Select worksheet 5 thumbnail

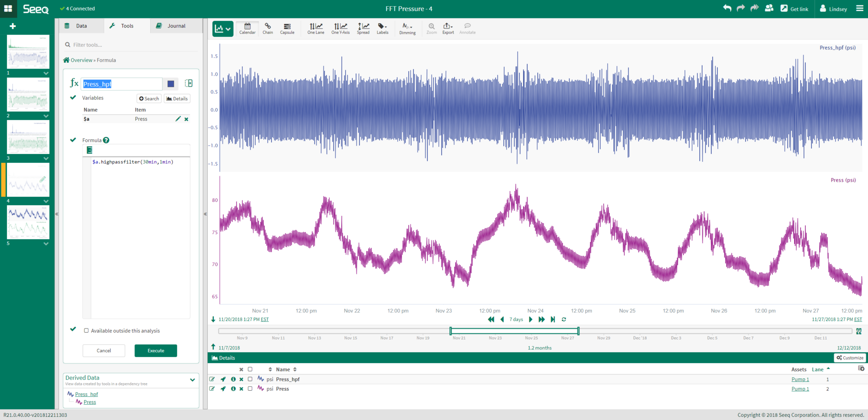tap(28, 222)
